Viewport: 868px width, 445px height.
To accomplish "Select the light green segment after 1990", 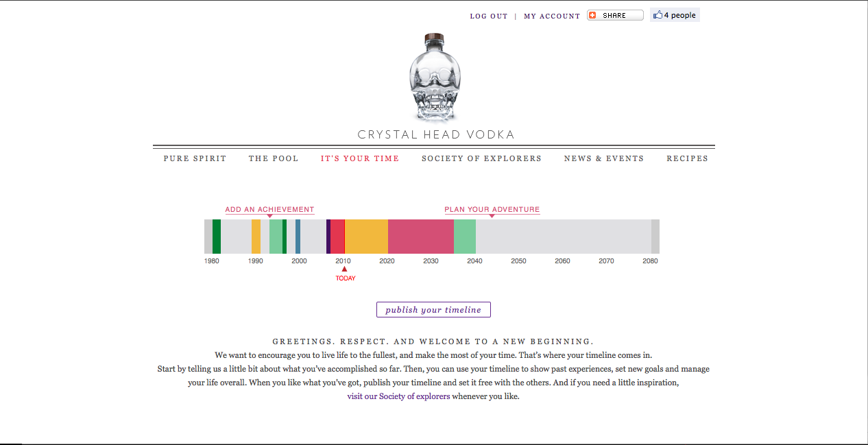I will click(x=276, y=237).
